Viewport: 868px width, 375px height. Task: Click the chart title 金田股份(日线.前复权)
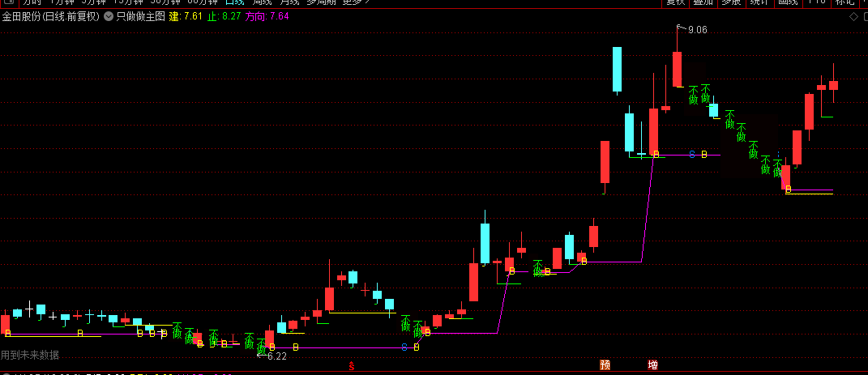pos(51,16)
